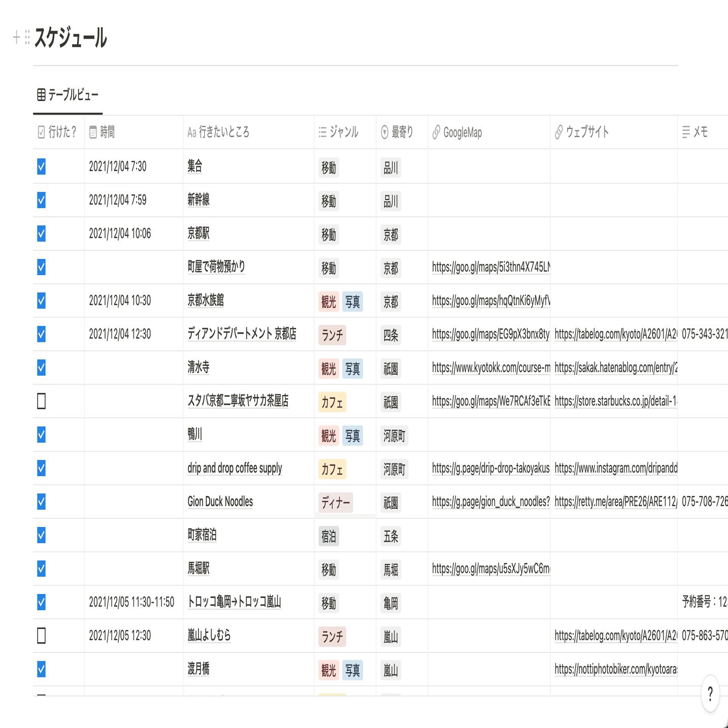
Task: Open 河原町 tag in 鴨川 row
Action: pyautogui.click(x=394, y=436)
